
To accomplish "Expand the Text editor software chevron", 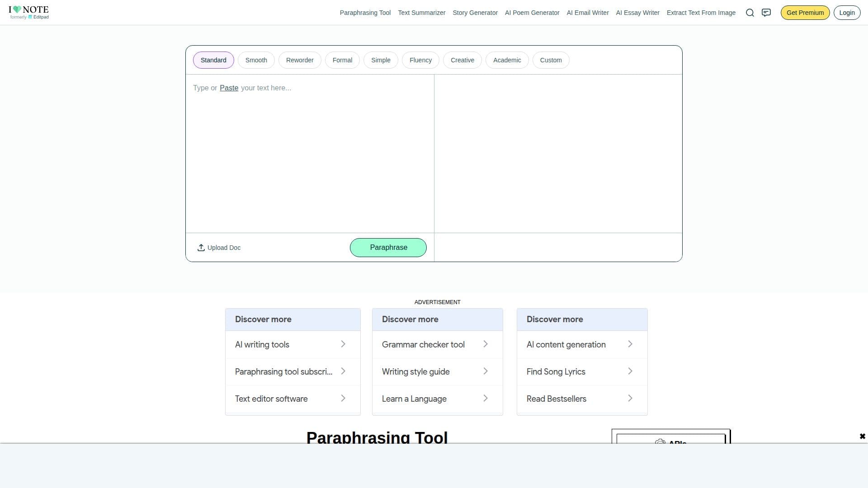I will tap(343, 399).
